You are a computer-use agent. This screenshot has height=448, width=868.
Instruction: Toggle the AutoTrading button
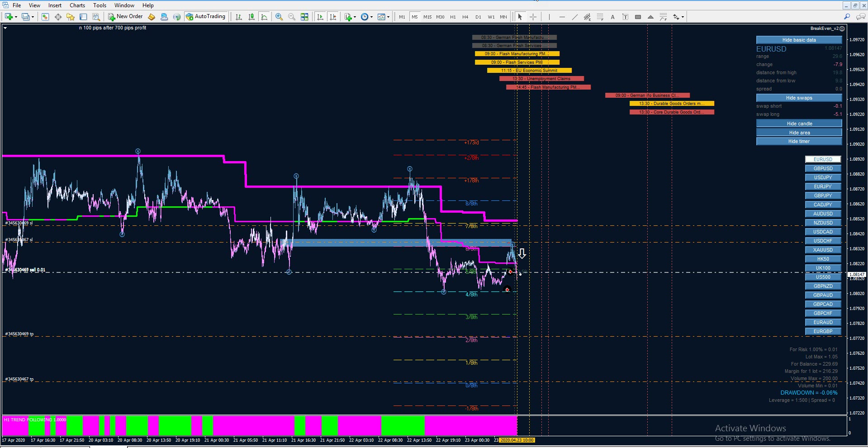pyautogui.click(x=205, y=17)
